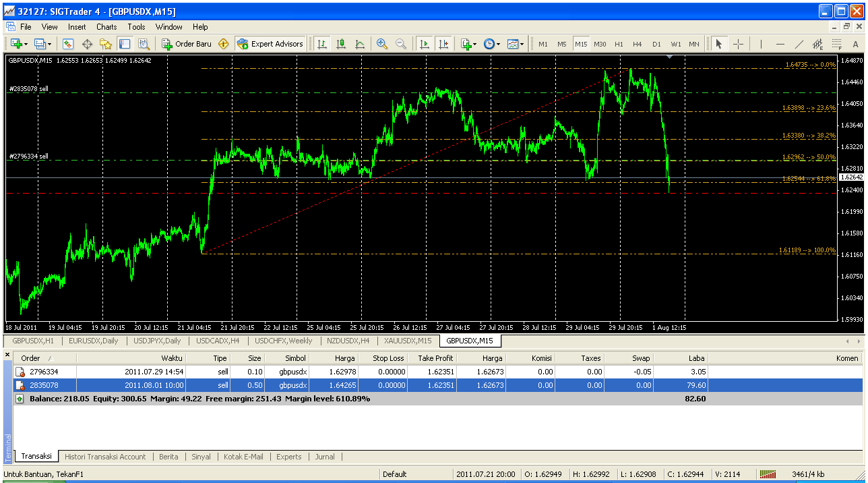Open the Templates icon
868x483 pixels.
[513, 44]
